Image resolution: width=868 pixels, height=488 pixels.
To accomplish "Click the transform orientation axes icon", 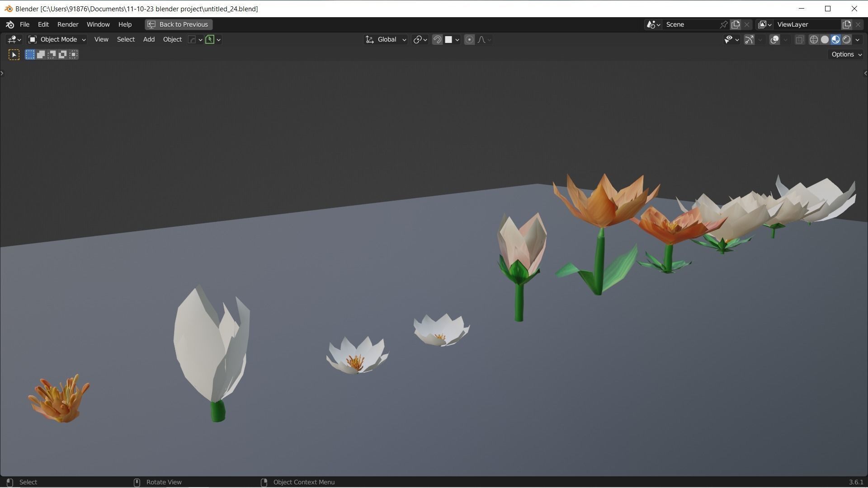I will coord(370,40).
